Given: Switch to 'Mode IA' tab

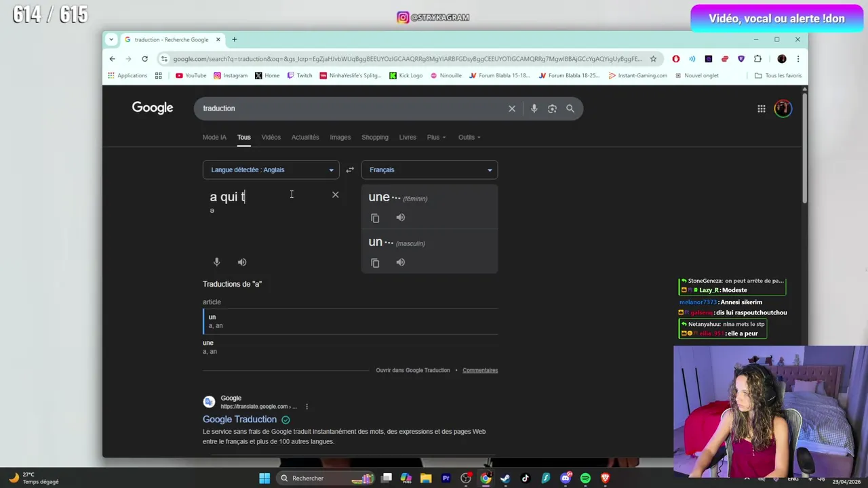Looking at the screenshot, I should pyautogui.click(x=214, y=137).
